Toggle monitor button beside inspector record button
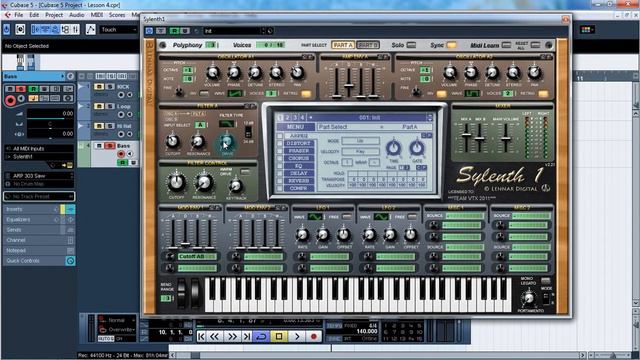 (x=21, y=99)
